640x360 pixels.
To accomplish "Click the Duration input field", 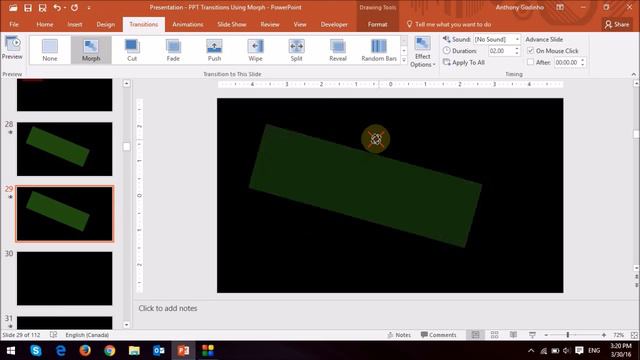I will coord(500,51).
